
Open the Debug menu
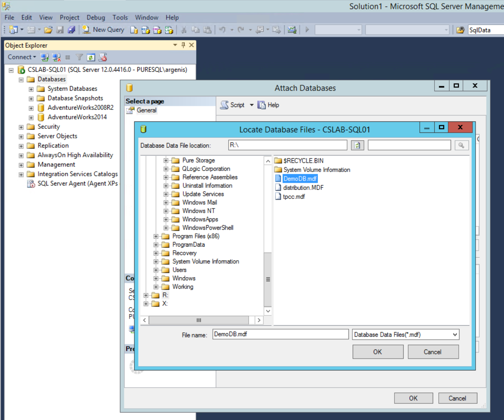(x=95, y=17)
